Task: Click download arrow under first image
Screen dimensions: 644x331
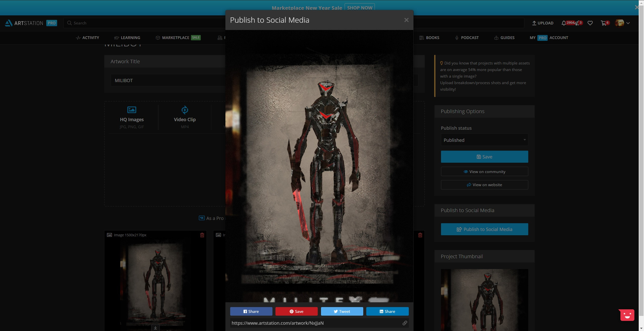Action: coord(155,328)
